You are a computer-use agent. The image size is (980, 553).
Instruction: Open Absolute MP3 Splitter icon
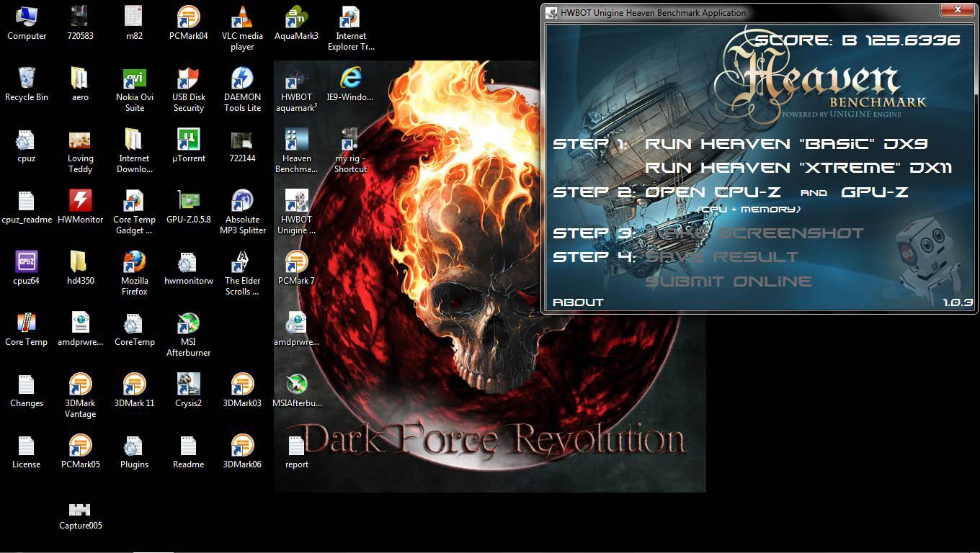click(x=242, y=212)
